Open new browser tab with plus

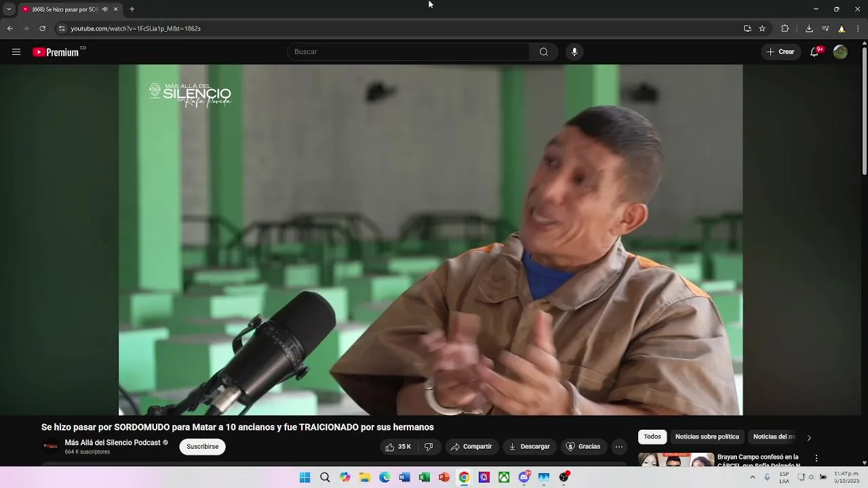(132, 9)
